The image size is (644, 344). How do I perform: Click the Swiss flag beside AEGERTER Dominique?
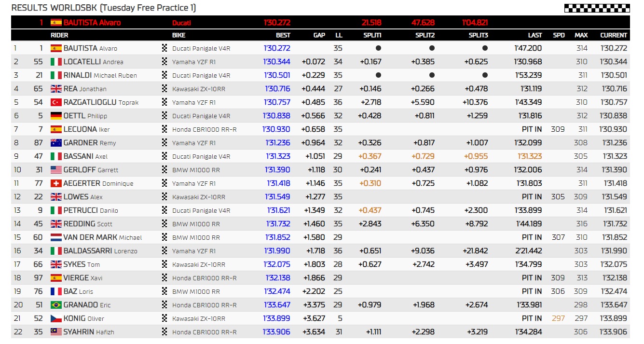click(x=56, y=183)
